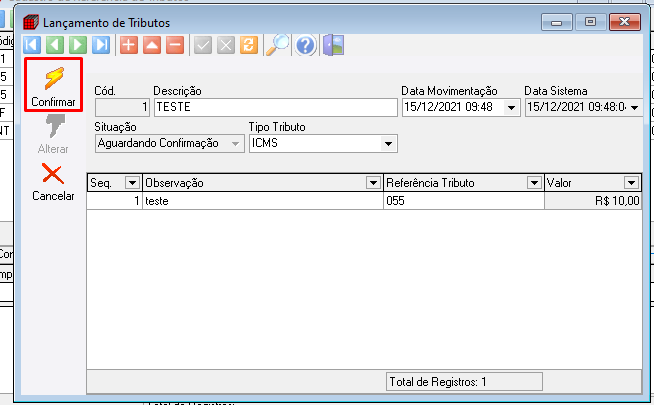The width and height of the screenshot is (654, 405).
Task: Open the Data Sistema date dropdown
Action: (634, 108)
